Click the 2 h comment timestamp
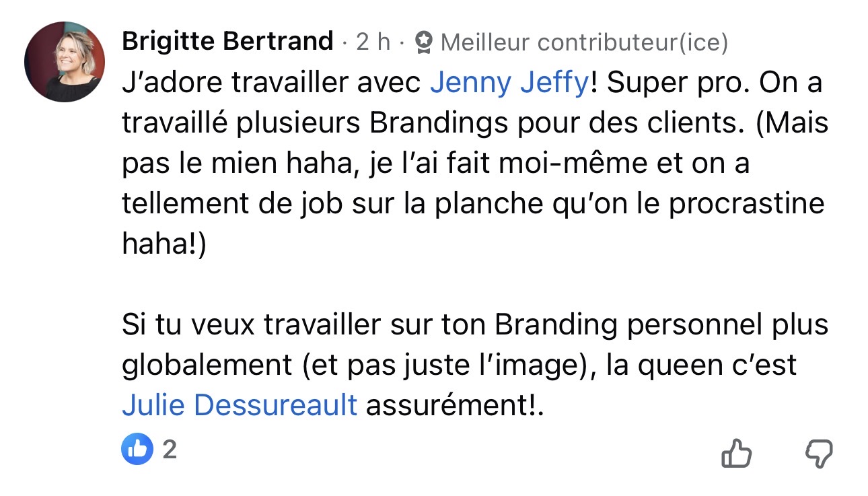Image resolution: width=868 pixels, height=496 pixels. point(373,42)
